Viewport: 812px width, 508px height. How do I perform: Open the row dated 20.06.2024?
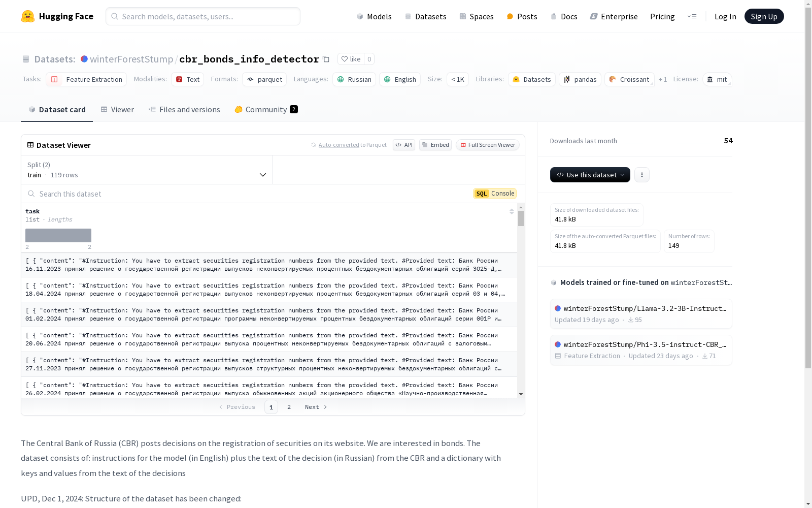click(x=269, y=339)
